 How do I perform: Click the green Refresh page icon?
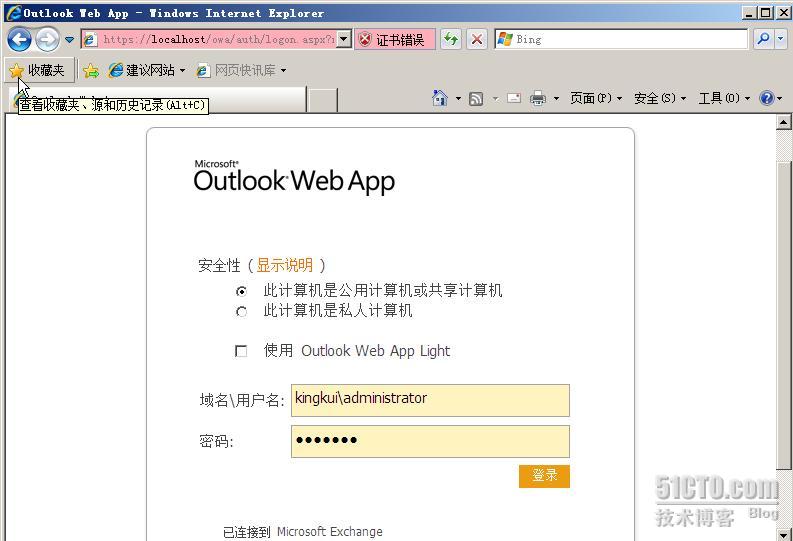(x=451, y=39)
